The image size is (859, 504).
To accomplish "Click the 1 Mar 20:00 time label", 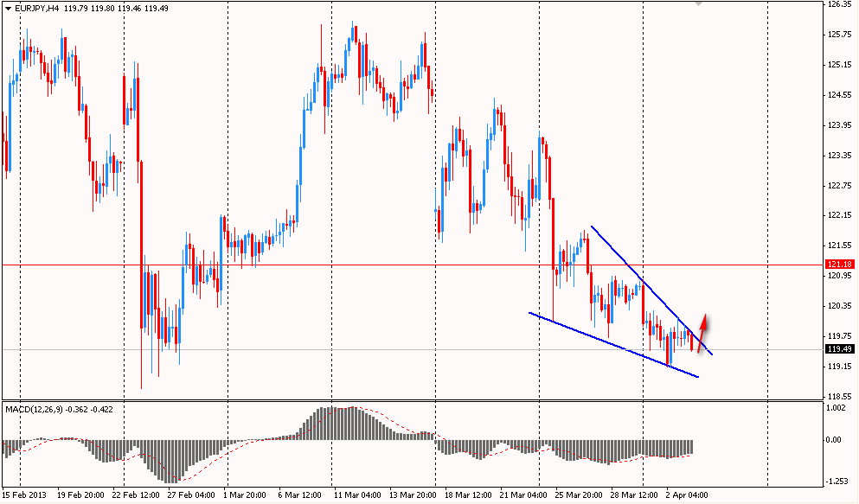I will click(246, 495).
